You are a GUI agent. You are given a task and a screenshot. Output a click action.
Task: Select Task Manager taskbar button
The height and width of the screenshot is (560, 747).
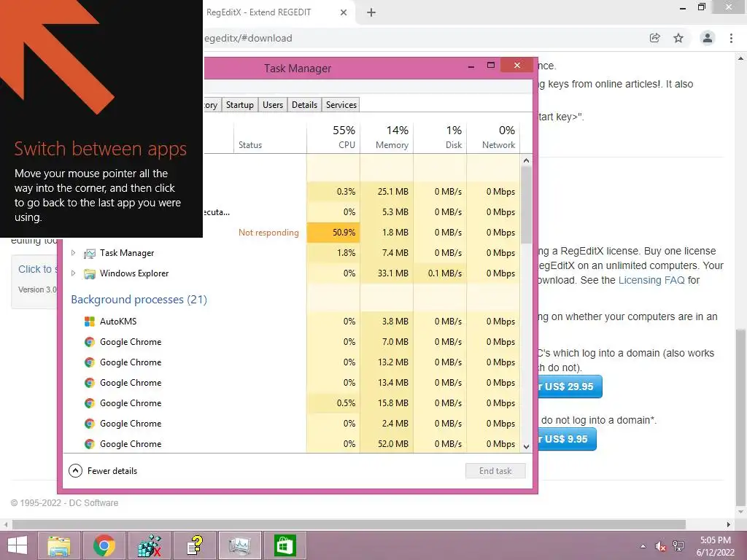point(239,545)
